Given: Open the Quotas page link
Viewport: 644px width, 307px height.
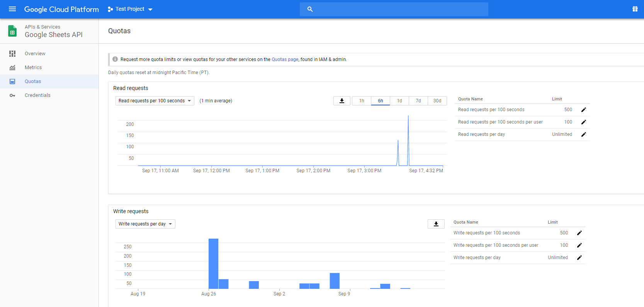Looking at the screenshot, I should click(285, 59).
